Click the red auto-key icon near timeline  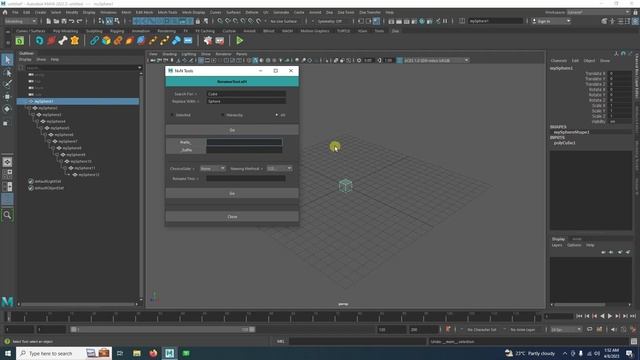pos(448,329)
